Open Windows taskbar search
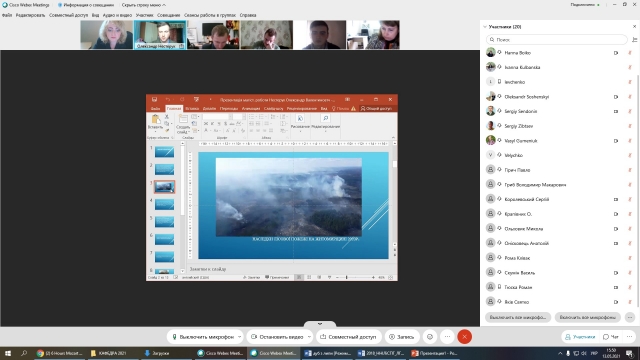This screenshot has height=360, width=640. click(24, 353)
